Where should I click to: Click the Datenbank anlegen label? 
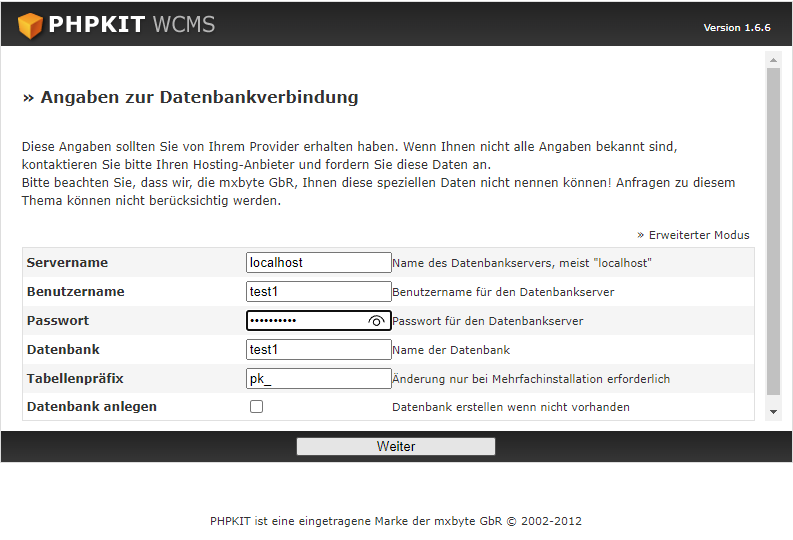92,407
